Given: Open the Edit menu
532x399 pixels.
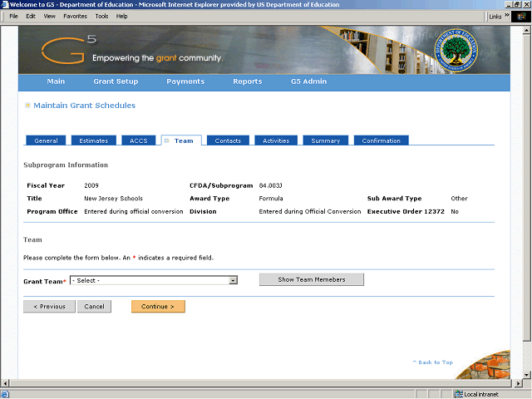Looking at the screenshot, I should click(31, 16).
